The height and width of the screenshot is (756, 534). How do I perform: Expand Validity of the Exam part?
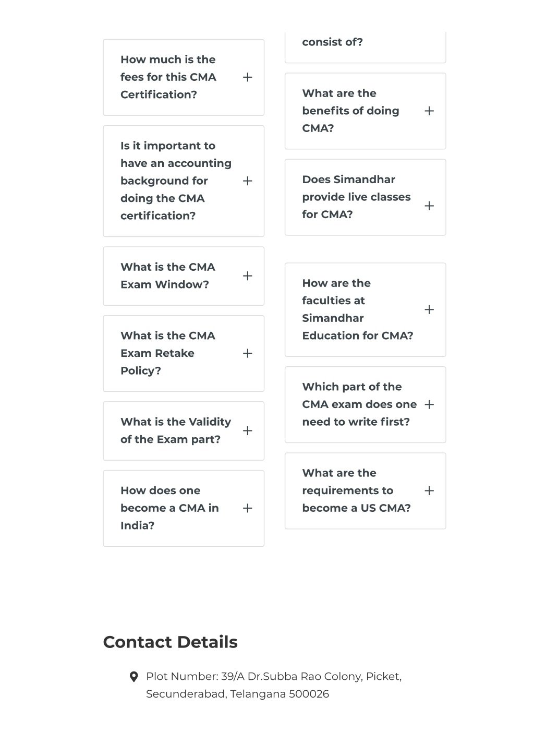coord(248,431)
